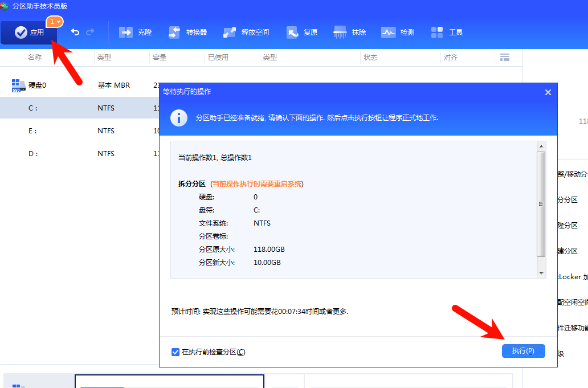Open the Test (检测) tool
Image resolution: width=588 pixels, height=388 pixels.
point(398,32)
